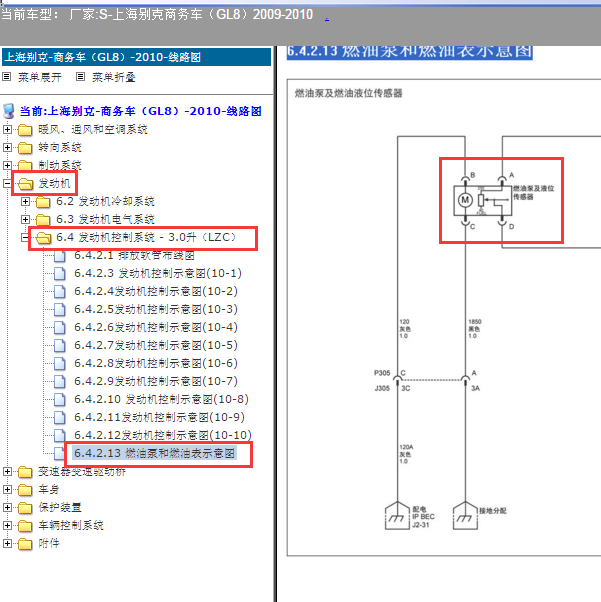The image size is (601, 602).
Task: Open 6.4.2.8发动机控制示意图(10-6)
Action: [x=156, y=363]
